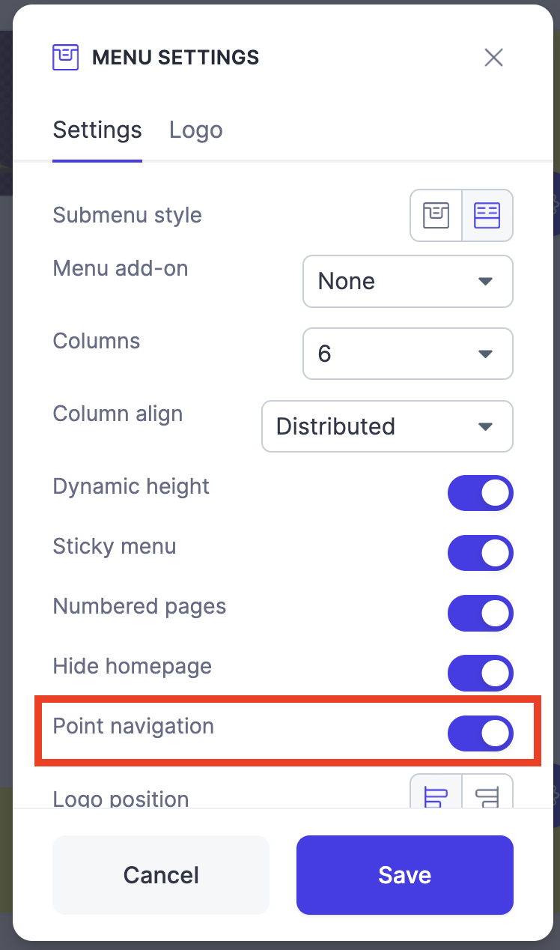Select the dropdown-style submenu icon
Viewport: 560px width, 950px height.
click(x=436, y=215)
